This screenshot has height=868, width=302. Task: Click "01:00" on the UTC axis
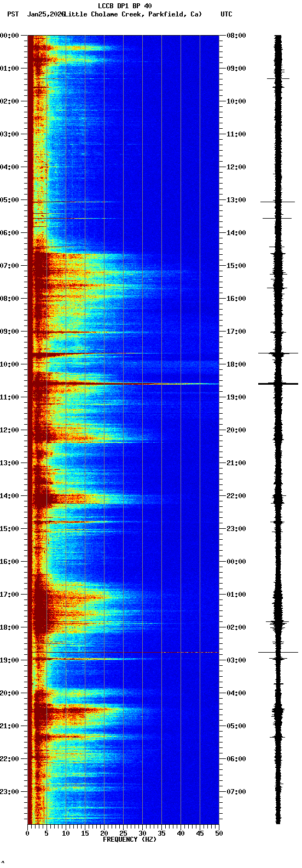236,595
